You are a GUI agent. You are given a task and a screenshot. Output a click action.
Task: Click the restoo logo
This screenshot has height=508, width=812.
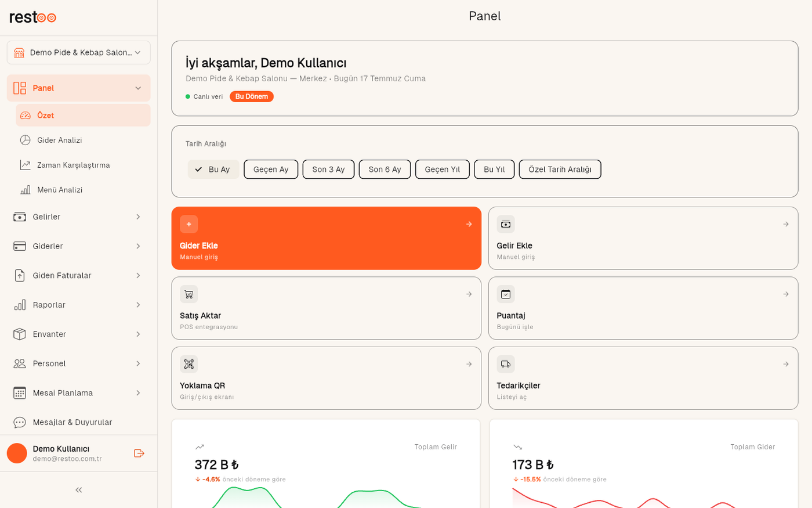pyautogui.click(x=33, y=17)
